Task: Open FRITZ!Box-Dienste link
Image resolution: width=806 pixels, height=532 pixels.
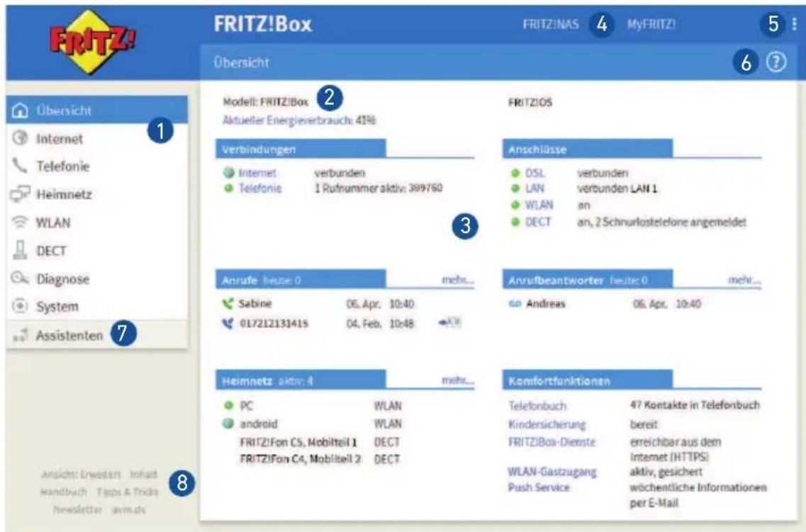Action: coord(552,441)
